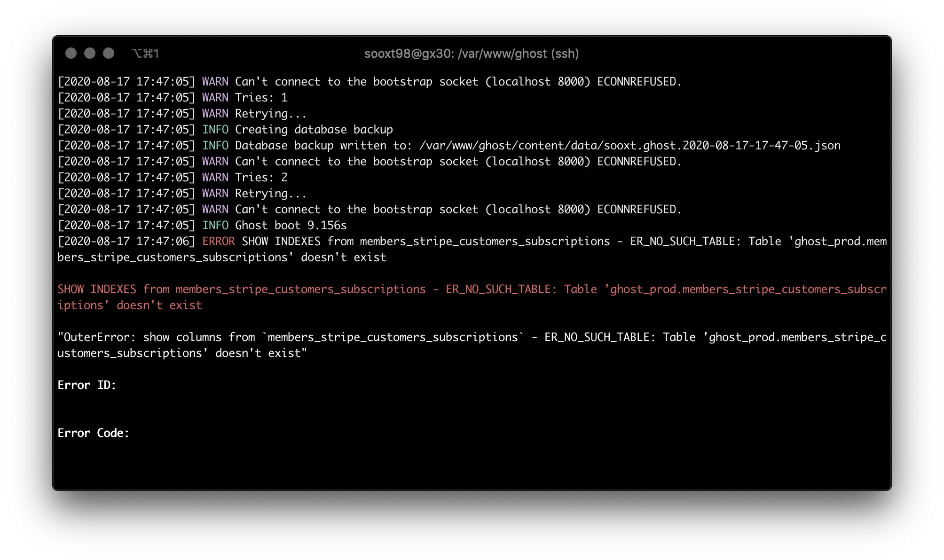Click the timestamp [2020-08-17 17:47:06]
Viewport: 944px width, 560px height.
tap(126, 241)
